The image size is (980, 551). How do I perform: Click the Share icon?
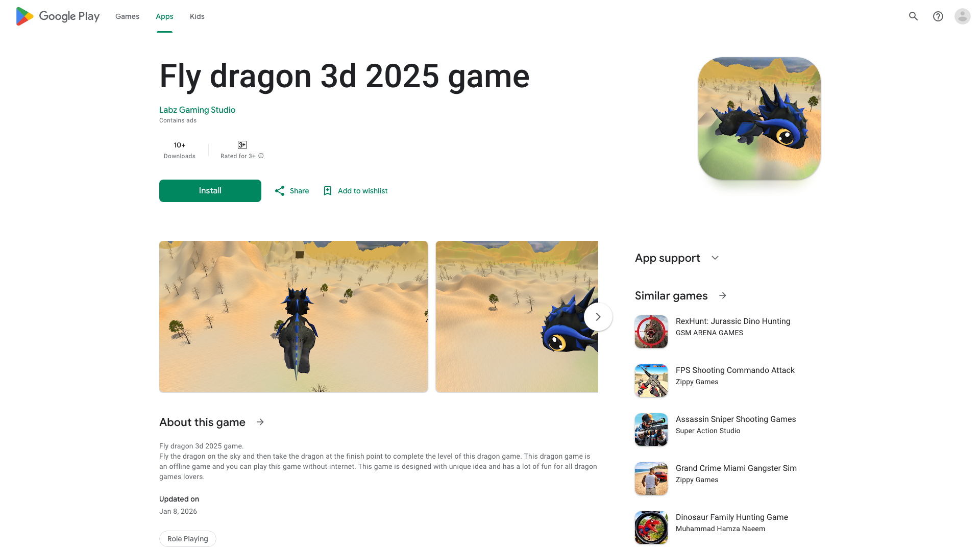[280, 191]
